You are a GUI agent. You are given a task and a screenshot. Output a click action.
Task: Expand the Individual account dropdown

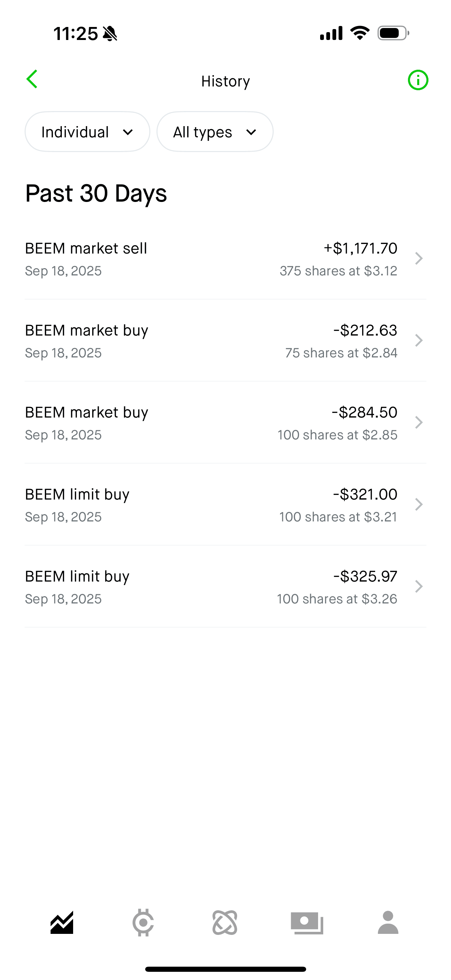[87, 132]
